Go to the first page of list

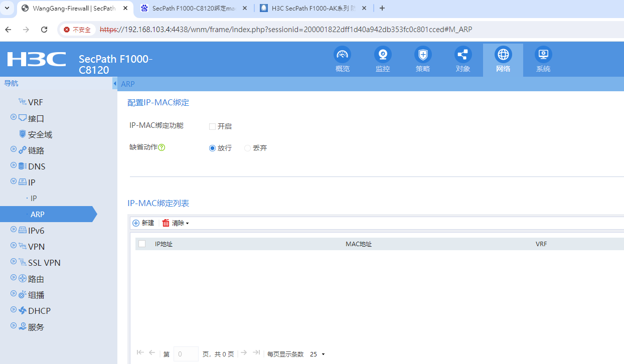140,353
